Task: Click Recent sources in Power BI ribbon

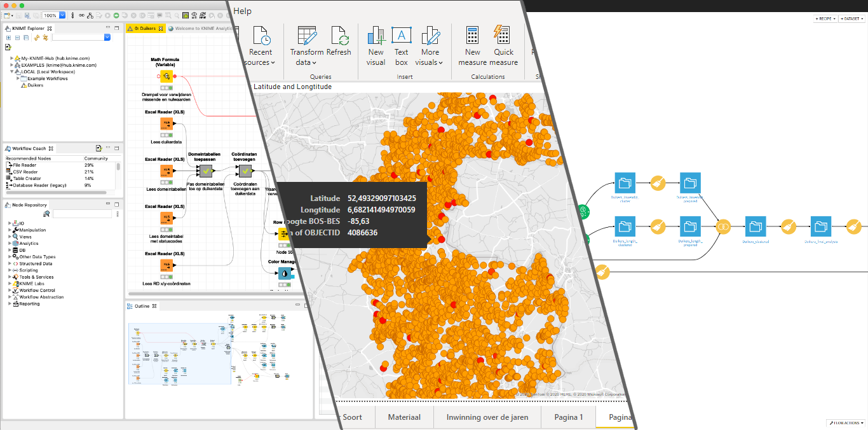Action: pyautogui.click(x=260, y=46)
